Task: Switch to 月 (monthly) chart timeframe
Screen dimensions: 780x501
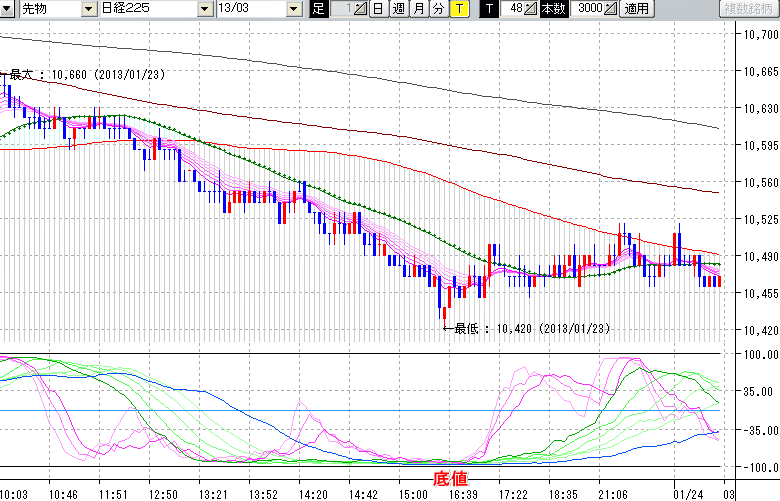Action: click(x=418, y=9)
